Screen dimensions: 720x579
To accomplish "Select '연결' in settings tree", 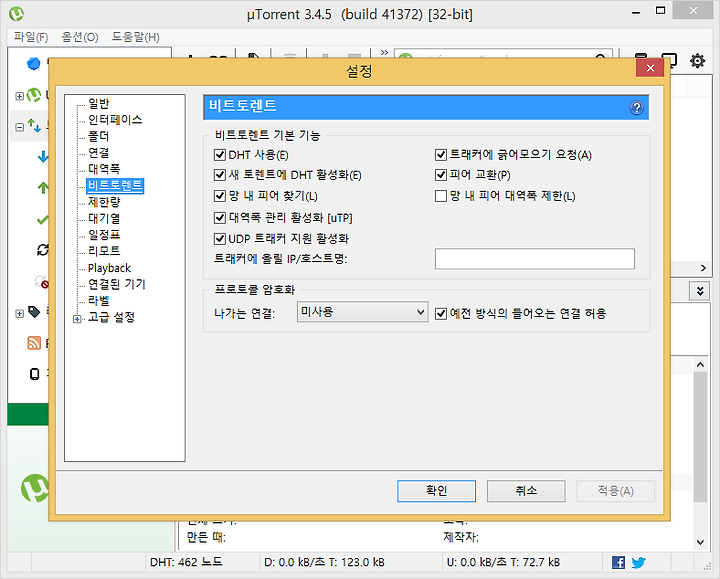I will click(x=98, y=152).
